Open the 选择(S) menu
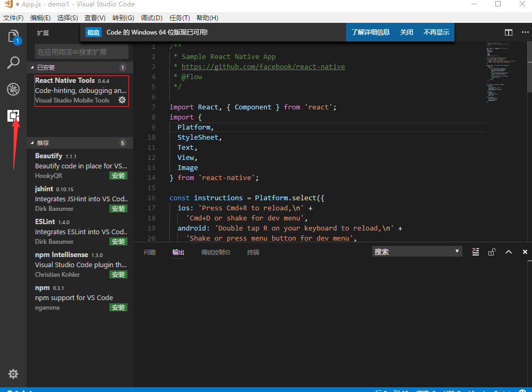This screenshot has height=392, width=532. tap(67, 18)
